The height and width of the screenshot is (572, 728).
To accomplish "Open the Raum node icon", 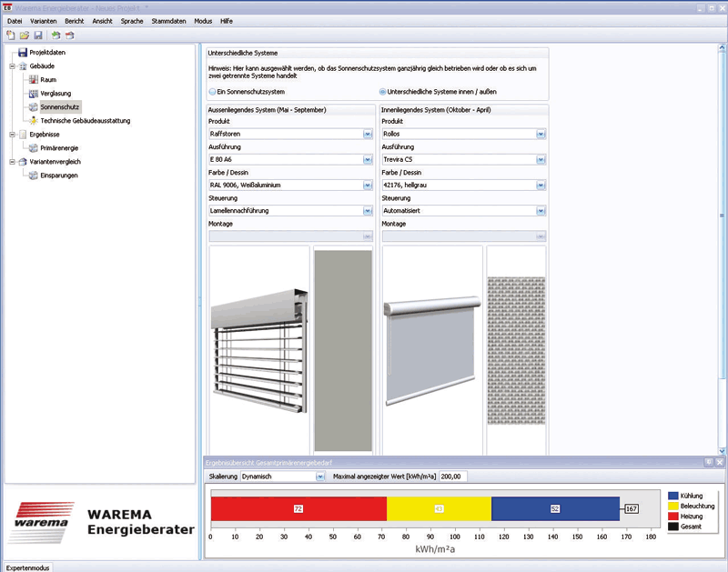I will (x=34, y=80).
